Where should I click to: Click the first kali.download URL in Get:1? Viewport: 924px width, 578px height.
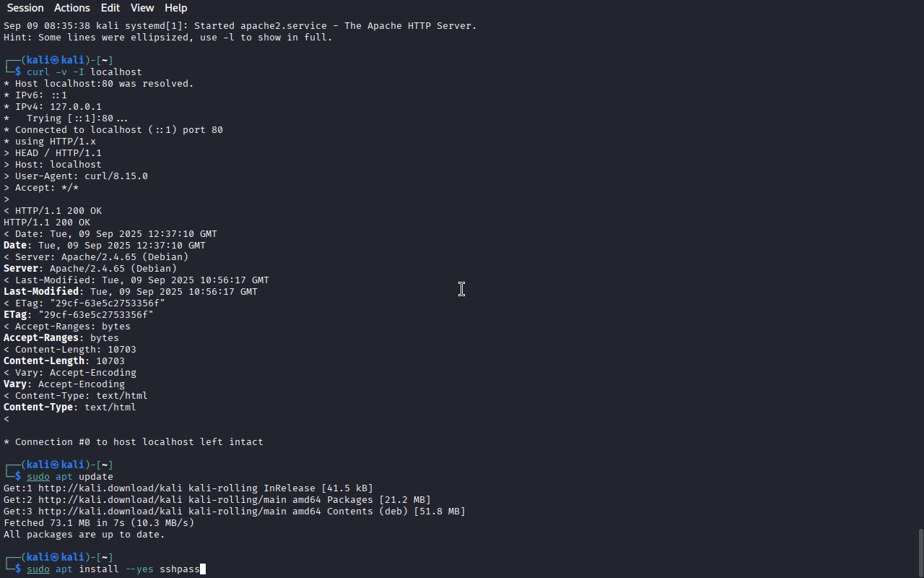coord(110,488)
